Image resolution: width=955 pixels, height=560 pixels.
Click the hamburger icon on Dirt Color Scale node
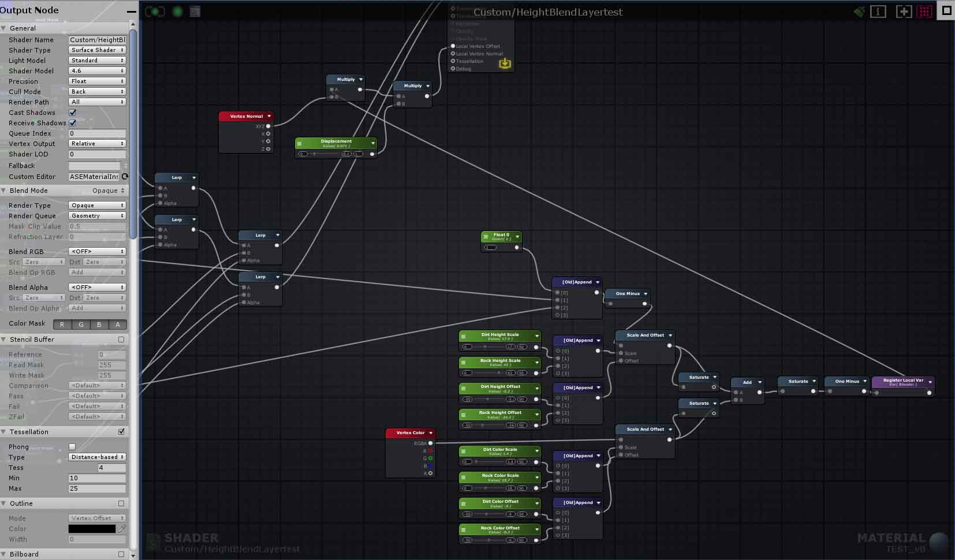click(463, 451)
